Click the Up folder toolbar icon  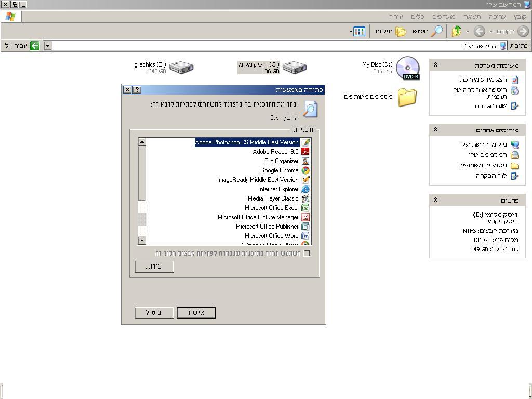pyautogui.click(x=457, y=31)
